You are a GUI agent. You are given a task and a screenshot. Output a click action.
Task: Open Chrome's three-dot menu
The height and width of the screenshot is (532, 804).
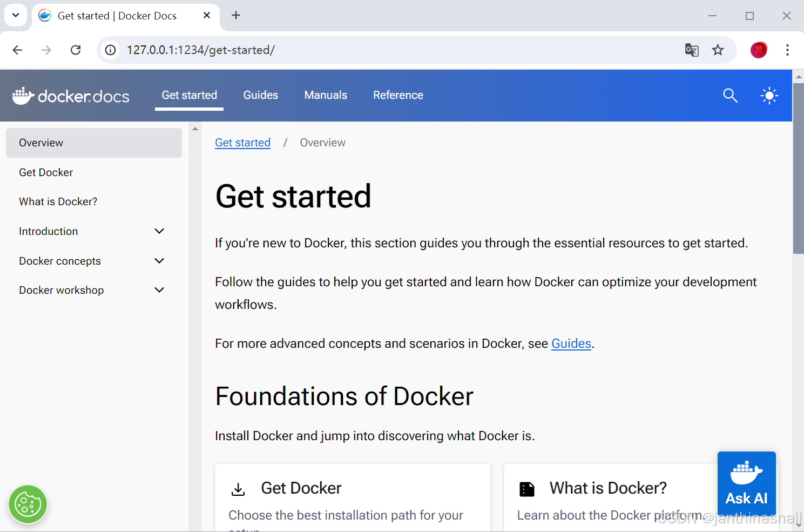tap(787, 50)
